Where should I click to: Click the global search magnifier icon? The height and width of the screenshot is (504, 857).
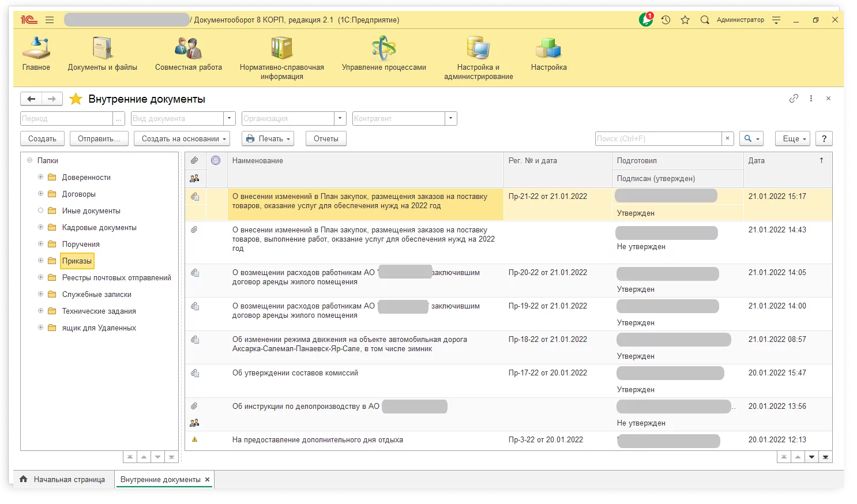(704, 20)
